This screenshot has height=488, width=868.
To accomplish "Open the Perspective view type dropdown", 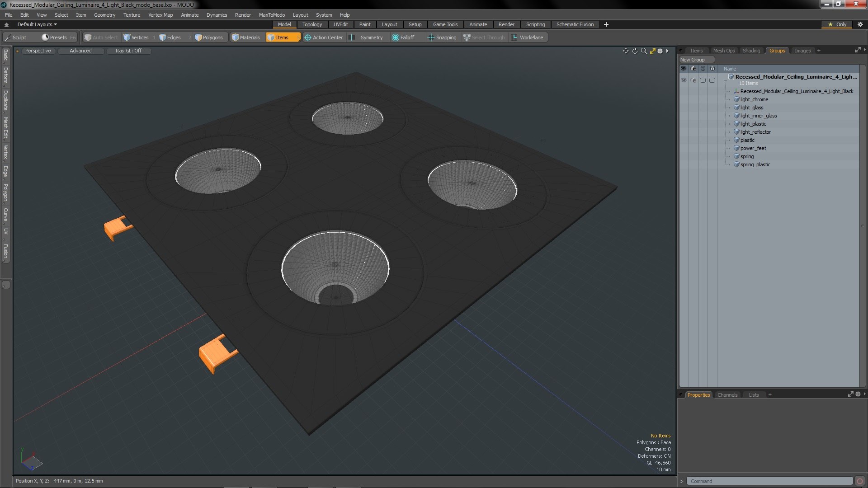I will [38, 51].
